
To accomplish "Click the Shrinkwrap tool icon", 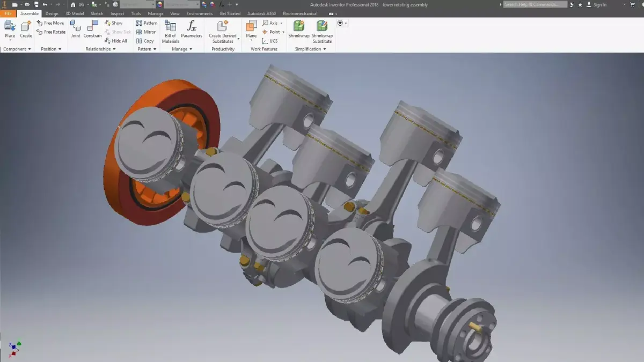I will pos(299,26).
